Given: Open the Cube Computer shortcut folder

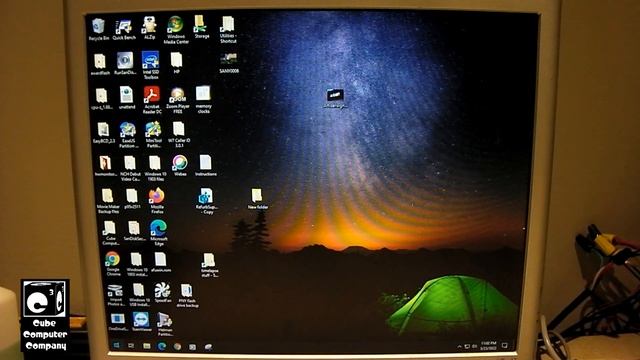Looking at the screenshot, I should 110,233.
